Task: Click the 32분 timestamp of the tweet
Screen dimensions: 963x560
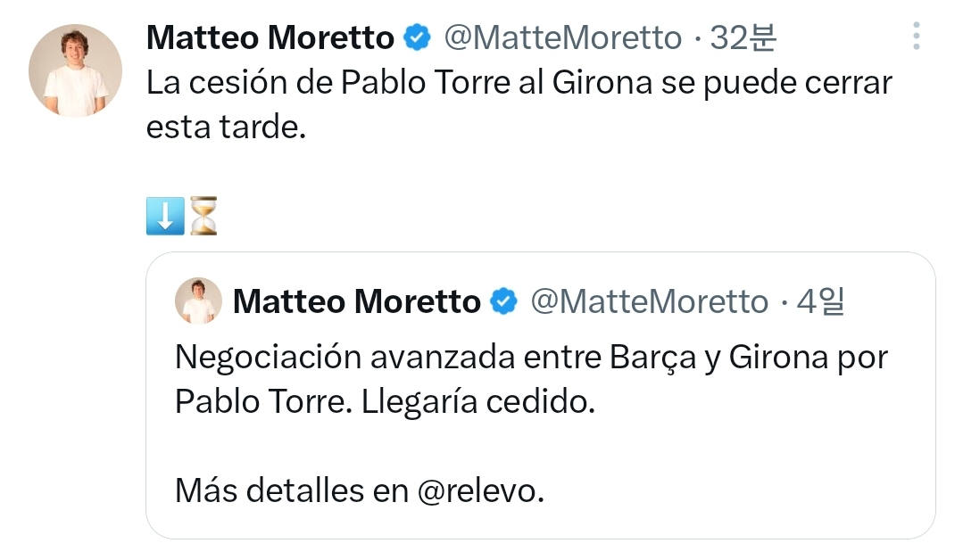Action: pos(743,37)
